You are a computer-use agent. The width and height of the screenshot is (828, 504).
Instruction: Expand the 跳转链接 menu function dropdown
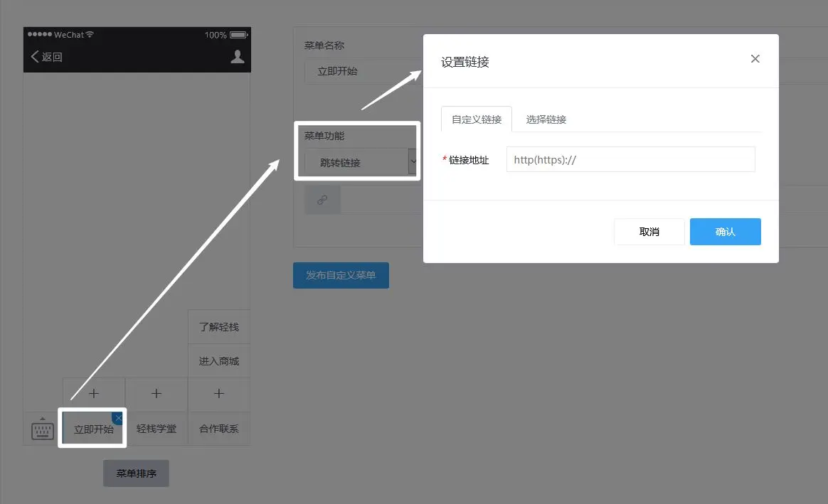pyautogui.click(x=412, y=162)
